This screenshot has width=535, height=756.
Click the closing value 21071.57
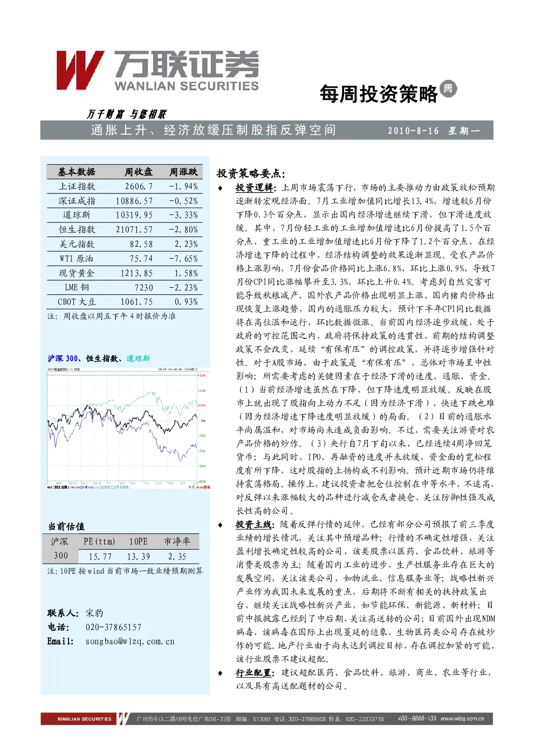coord(134,230)
